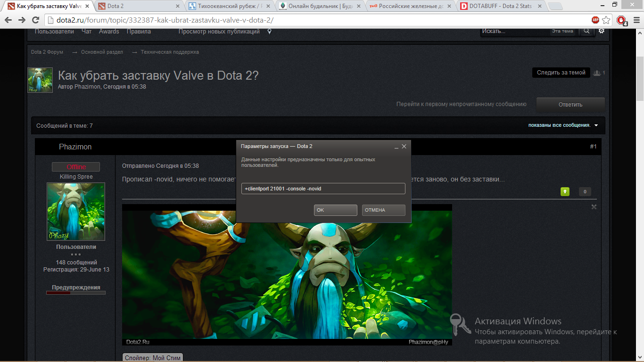Image resolution: width=644 pixels, height=362 pixels.
Task: Reload the dota2.ru forum page
Action: pyautogui.click(x=35, y=20)
